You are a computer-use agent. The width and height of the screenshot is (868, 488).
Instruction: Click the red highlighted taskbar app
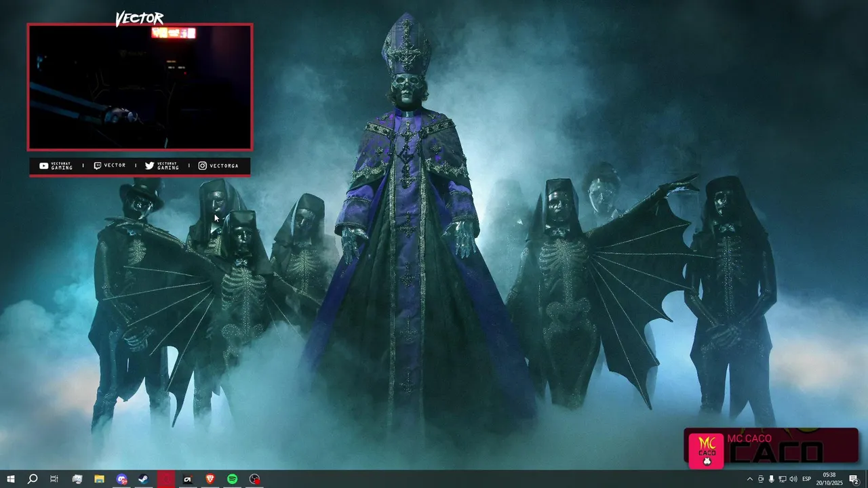click(166, 479)
